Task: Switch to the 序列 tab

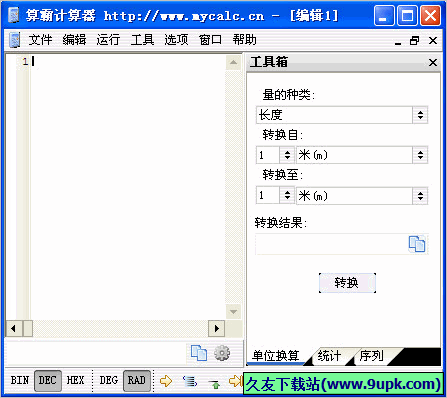Action: point(371,356)
